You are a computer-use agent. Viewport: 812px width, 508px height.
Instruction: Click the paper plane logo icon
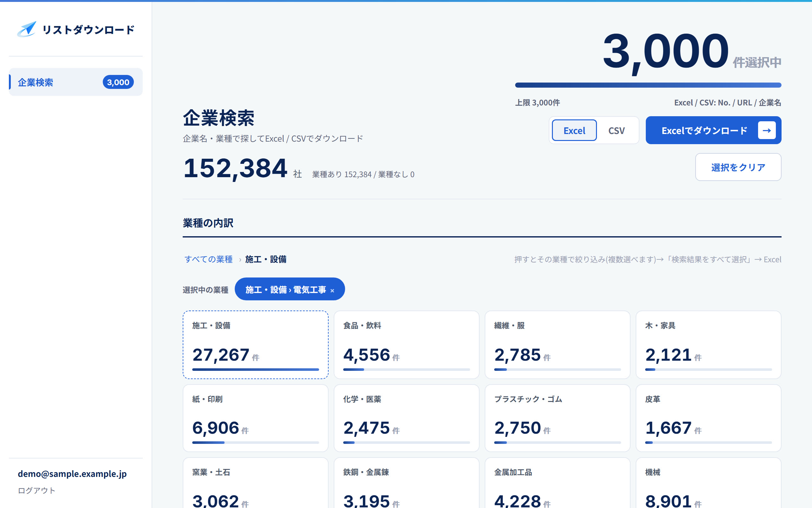coord(27,29)
